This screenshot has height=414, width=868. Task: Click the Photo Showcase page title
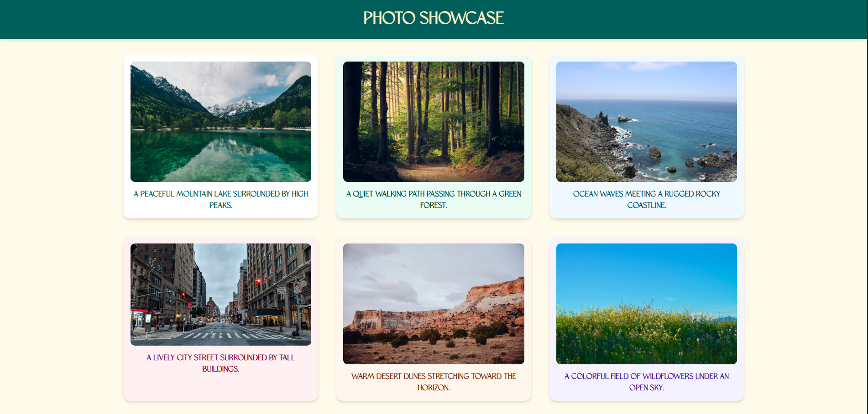(434, 18)
